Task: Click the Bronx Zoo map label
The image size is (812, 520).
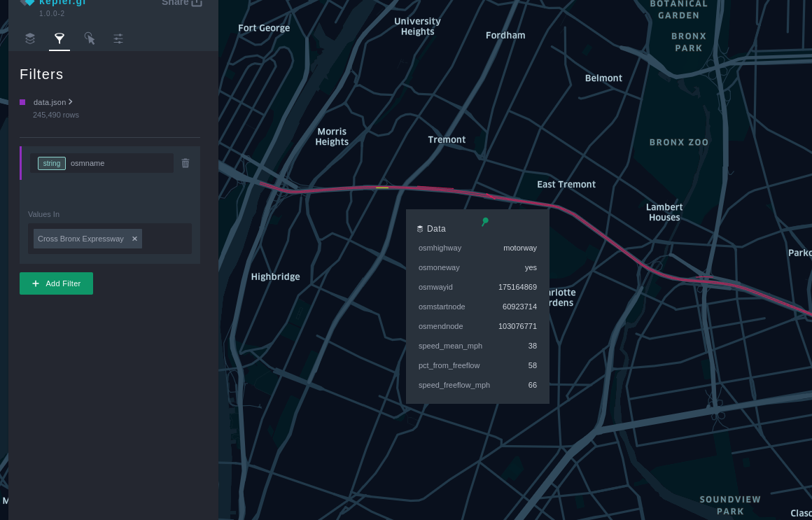Action: coord(678,142)
